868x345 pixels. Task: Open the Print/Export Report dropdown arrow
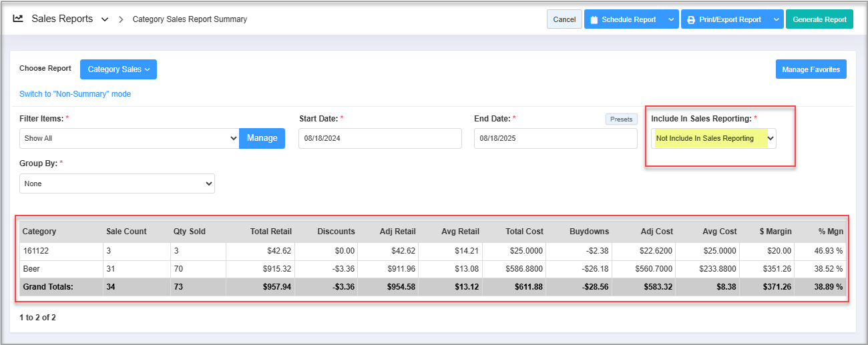[x=776, y=20]
